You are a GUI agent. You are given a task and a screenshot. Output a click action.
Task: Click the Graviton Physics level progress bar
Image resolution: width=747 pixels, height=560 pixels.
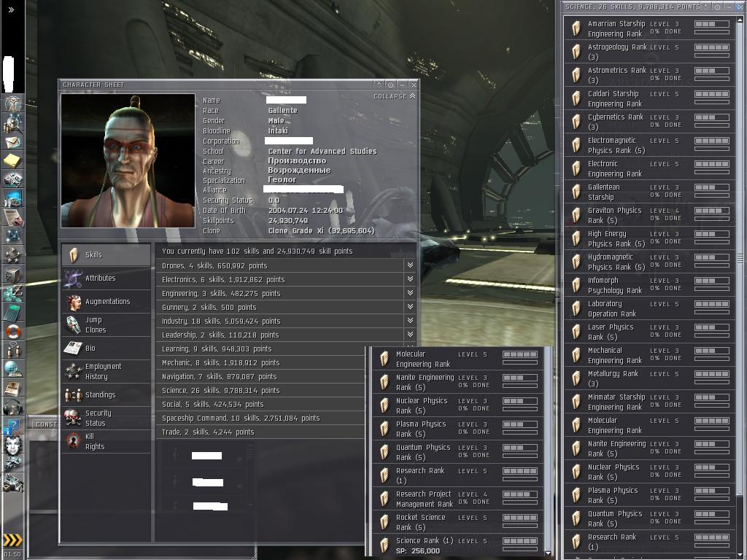(712, 211)
